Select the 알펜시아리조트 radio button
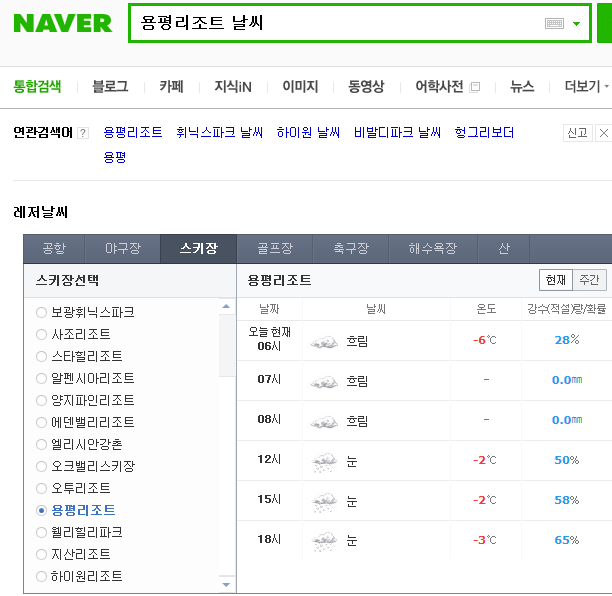 (41, 379)
